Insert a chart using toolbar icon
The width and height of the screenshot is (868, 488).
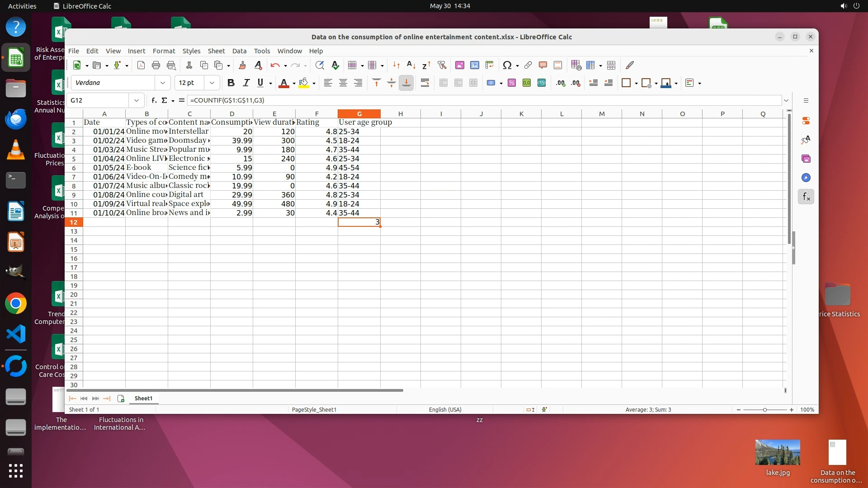pos(474,65)
